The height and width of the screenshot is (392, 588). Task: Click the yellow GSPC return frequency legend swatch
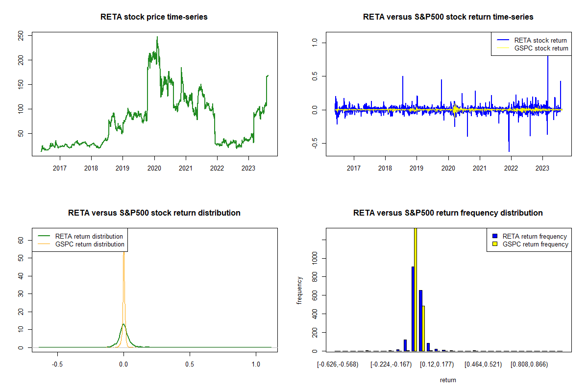[x=494, y=244]
